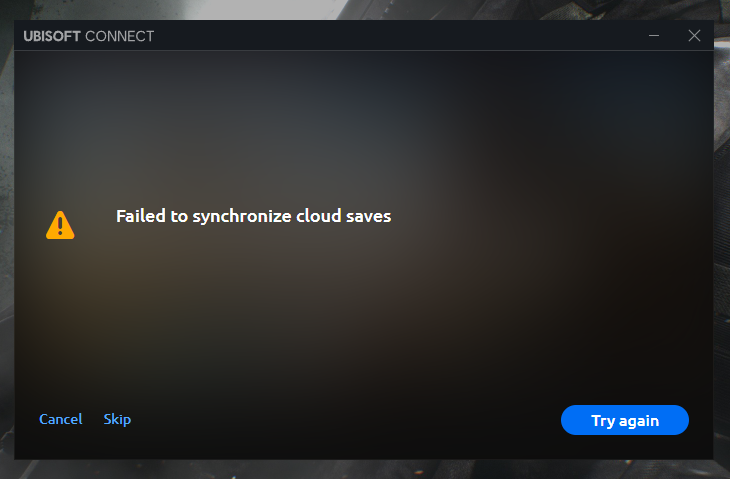Close the Ubisoft Connect dialog

(694, 36)
